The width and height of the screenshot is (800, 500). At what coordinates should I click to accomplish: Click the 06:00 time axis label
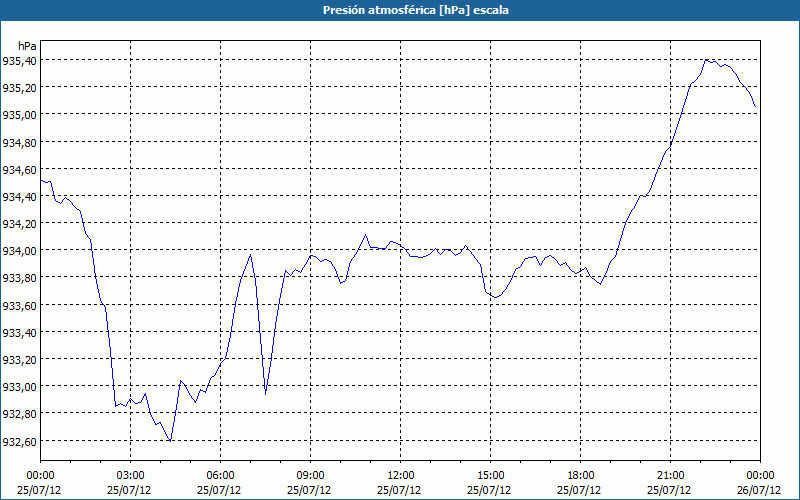220,476
